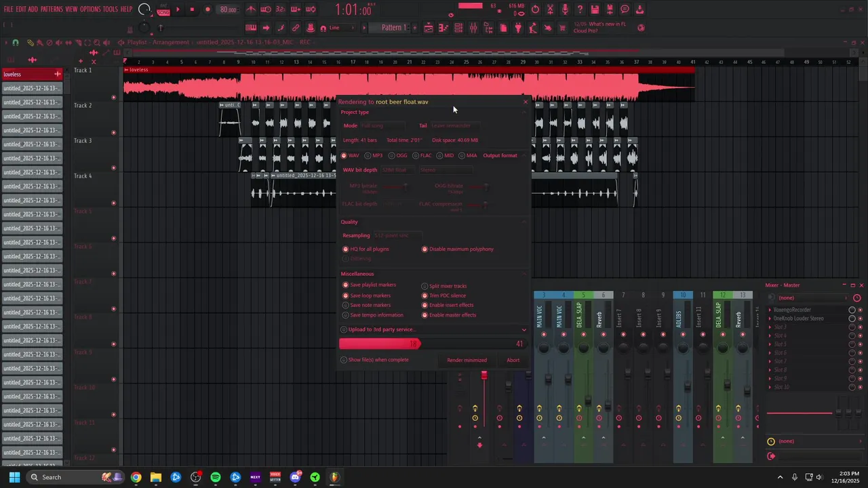Toggle Trim PDC silence option
Viewport: 868px width, 488px height.
coord(443,296)
